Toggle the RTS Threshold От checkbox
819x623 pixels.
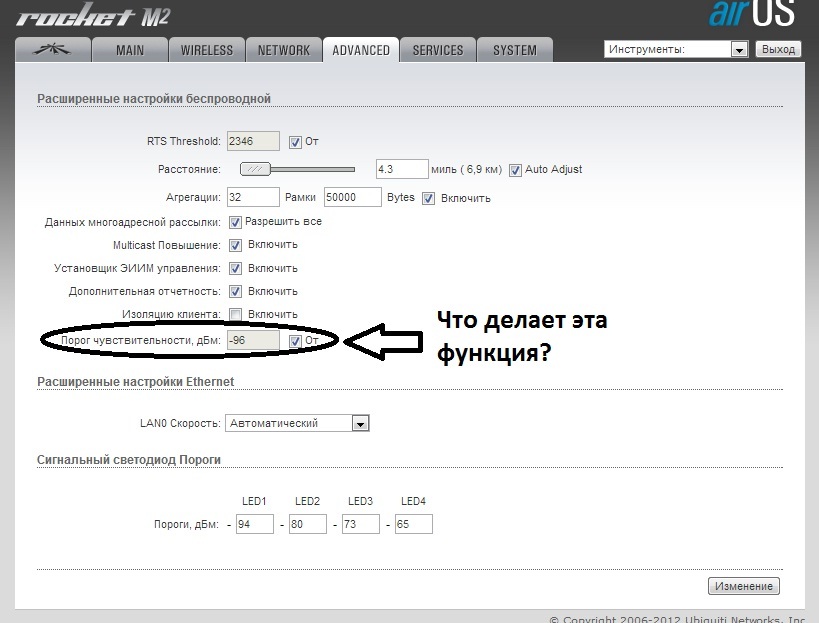coord(295,142)
